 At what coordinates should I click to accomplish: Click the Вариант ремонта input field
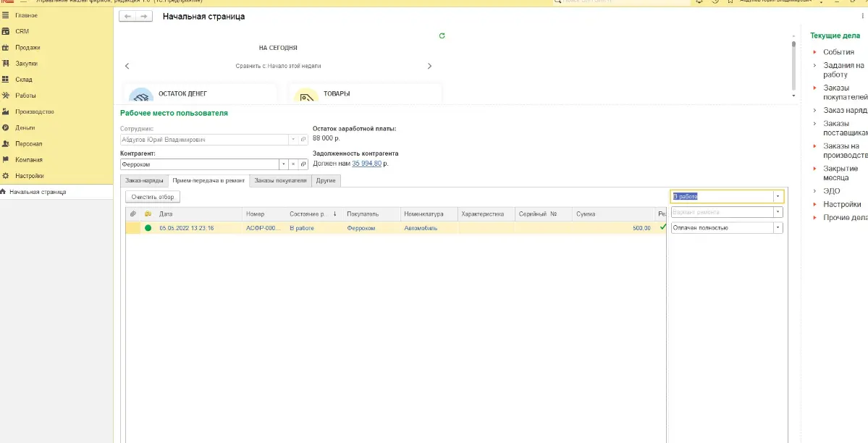(721, 212)
